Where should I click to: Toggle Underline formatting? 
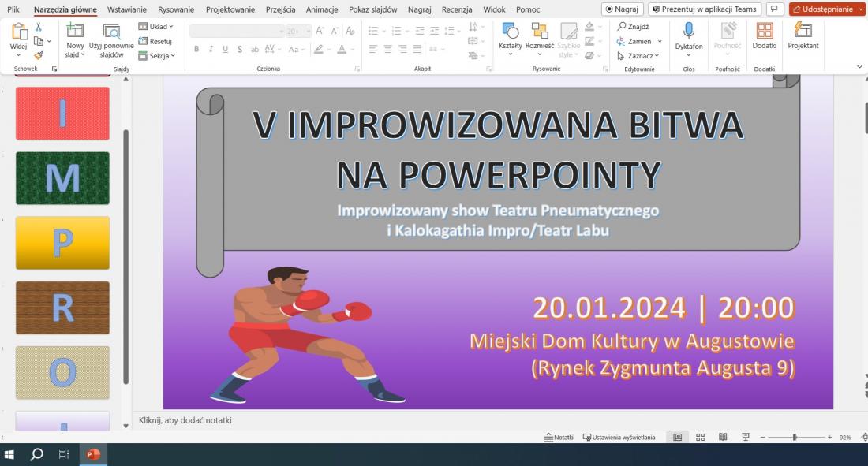tap(225, 49)
